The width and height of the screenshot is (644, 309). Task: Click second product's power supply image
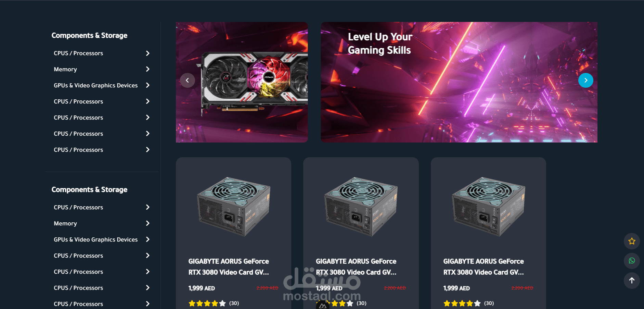pos(361,206)
